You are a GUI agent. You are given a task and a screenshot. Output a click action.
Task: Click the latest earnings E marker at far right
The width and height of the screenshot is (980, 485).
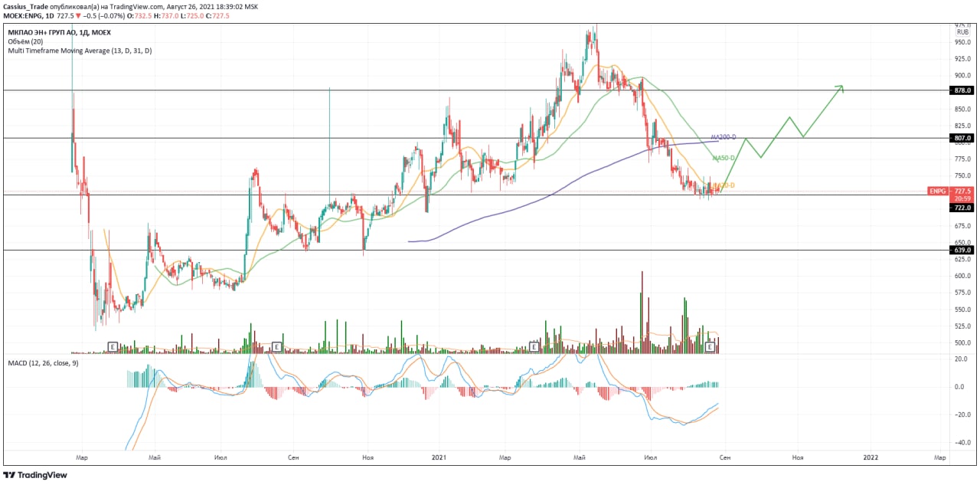point(710,347)
